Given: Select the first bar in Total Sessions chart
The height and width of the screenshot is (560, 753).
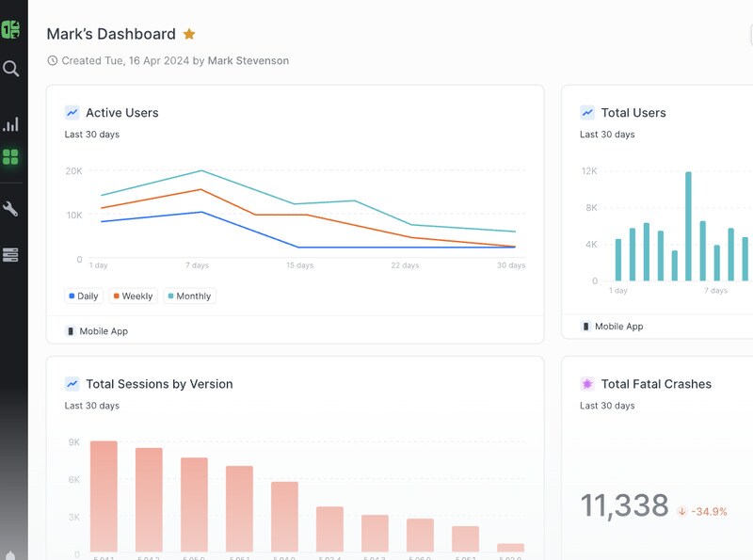Looking at the screenshot, I should 104,496.
